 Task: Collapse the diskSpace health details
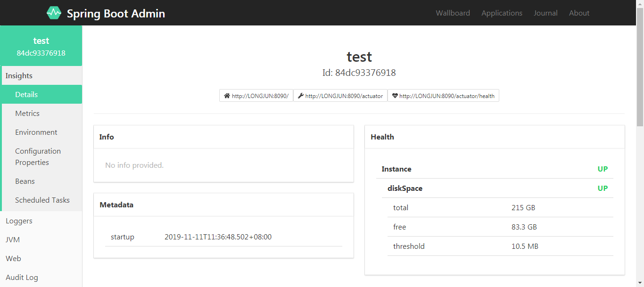click(x=405, y=188)
